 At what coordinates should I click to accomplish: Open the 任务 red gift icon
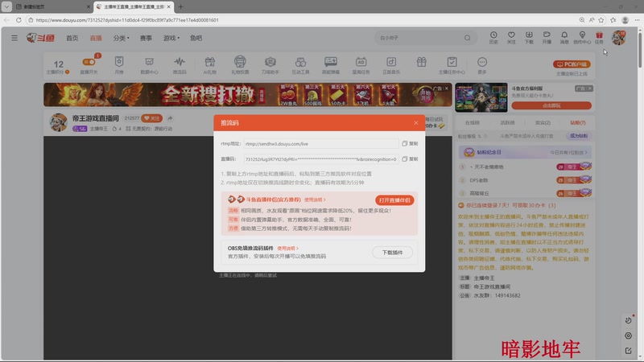click(599, 38)
